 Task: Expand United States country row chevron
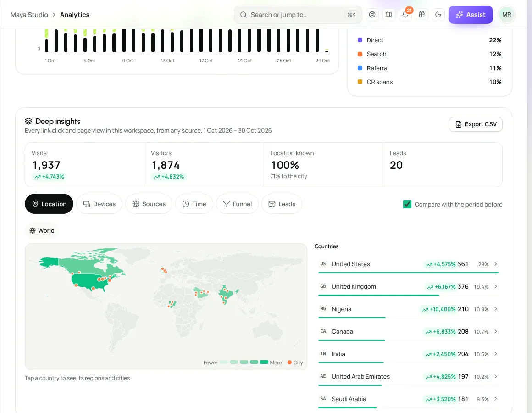(x=496, y=264)
